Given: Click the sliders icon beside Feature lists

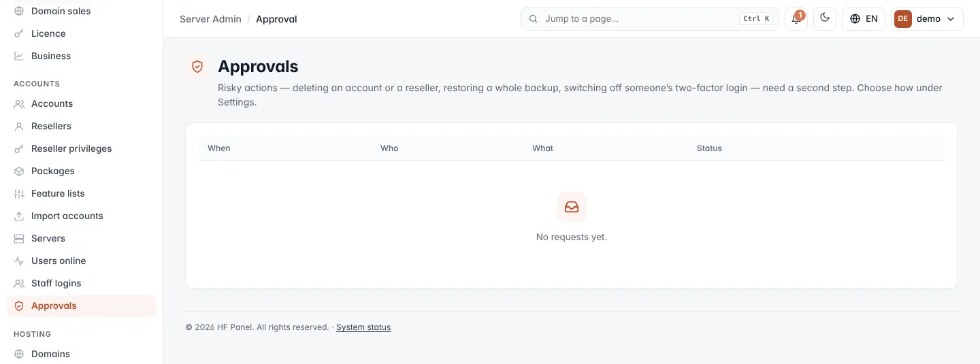Looking at the screenshot, I should [19, 193].
